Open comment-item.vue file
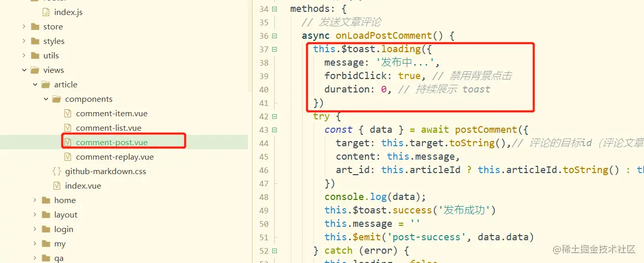The height and width of the screenshot is (263, 644). click(x=112, y=114)
